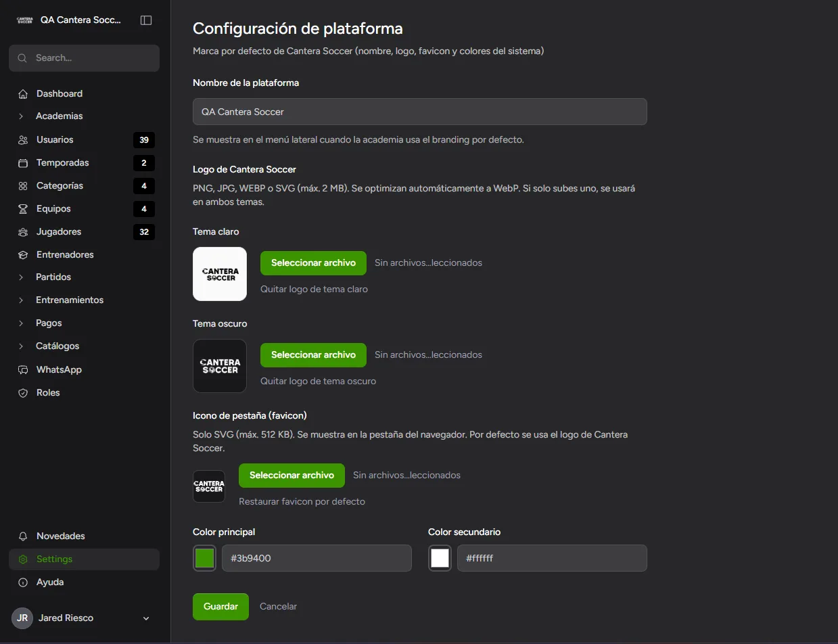Click Quitar logo de tema claro
838x644 pixels.
pos(314,290)
